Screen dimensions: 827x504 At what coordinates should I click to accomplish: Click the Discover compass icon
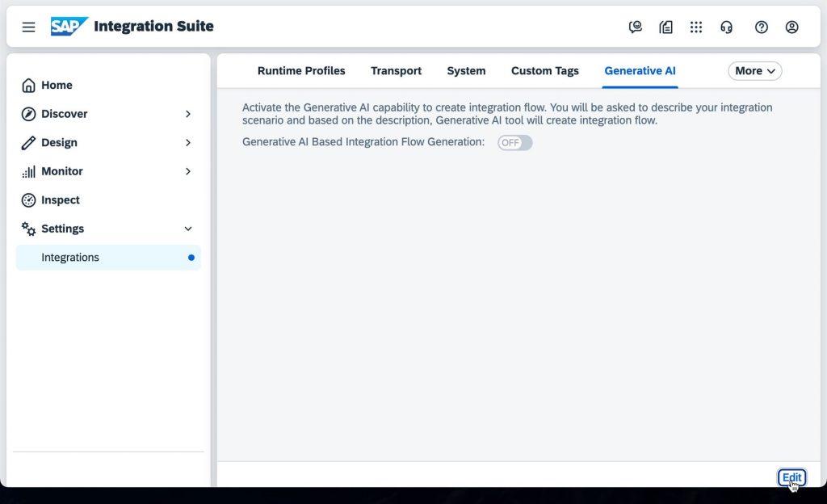point(28,114)
